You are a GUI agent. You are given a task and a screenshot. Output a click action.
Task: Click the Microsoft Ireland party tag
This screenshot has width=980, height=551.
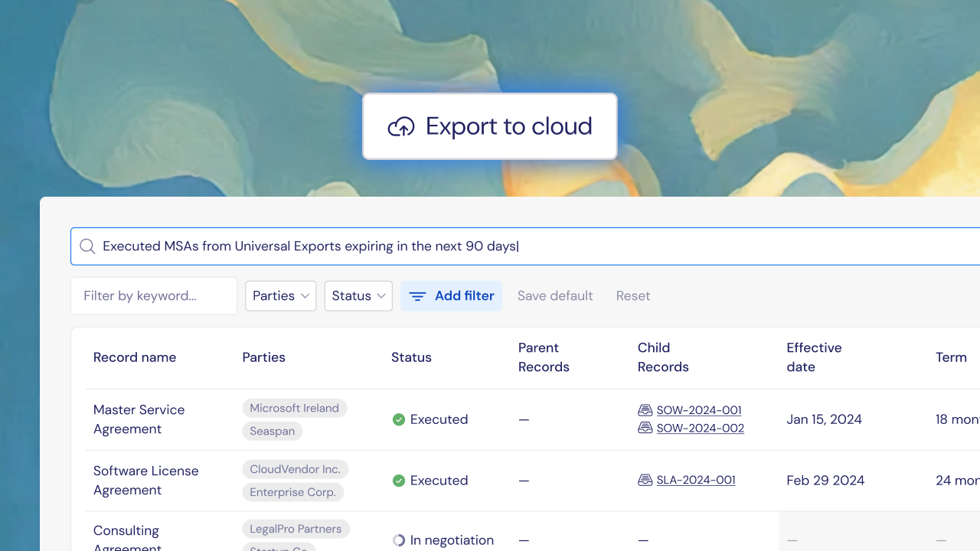pyautogui.click(x=295, y=408)
